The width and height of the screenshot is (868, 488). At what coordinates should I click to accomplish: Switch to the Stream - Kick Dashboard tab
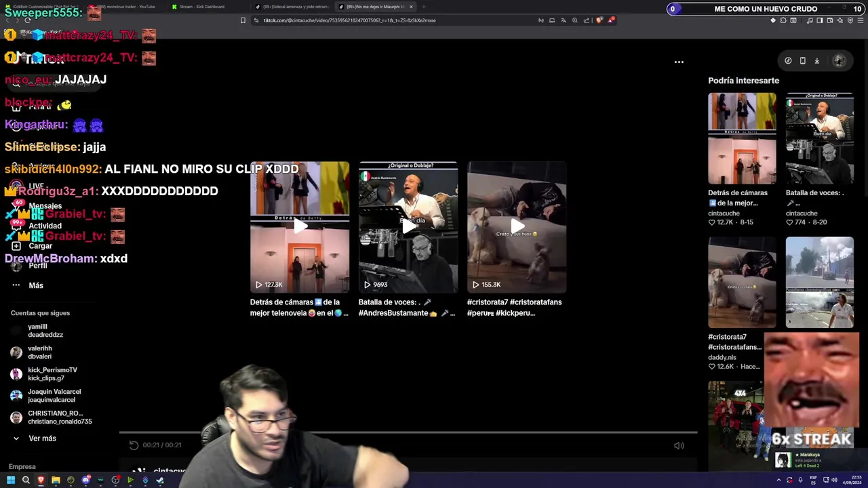click(201, 7)
